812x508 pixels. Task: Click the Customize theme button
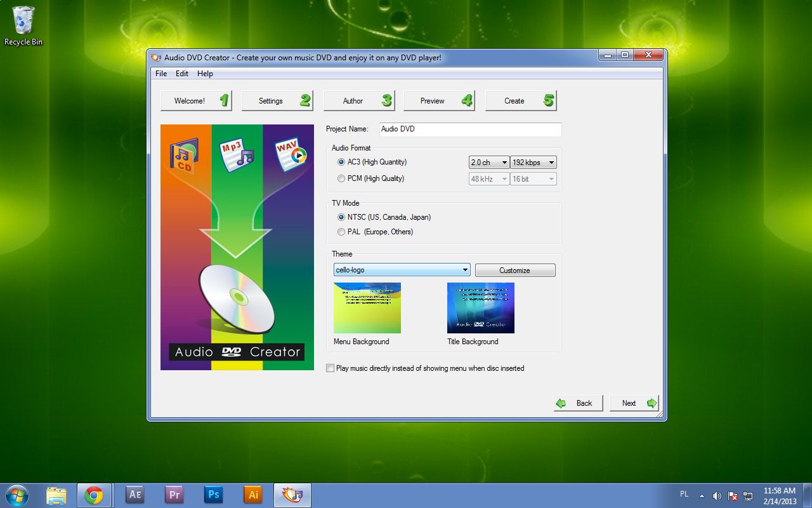(515, 271)
